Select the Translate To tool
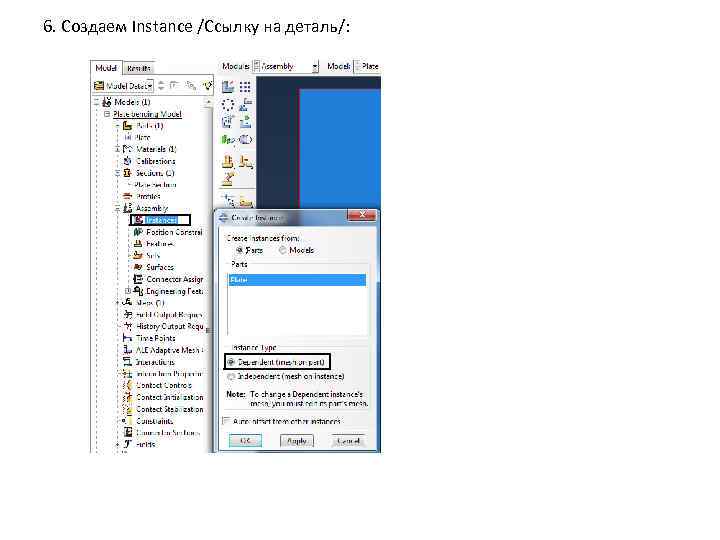 (245, 122)
